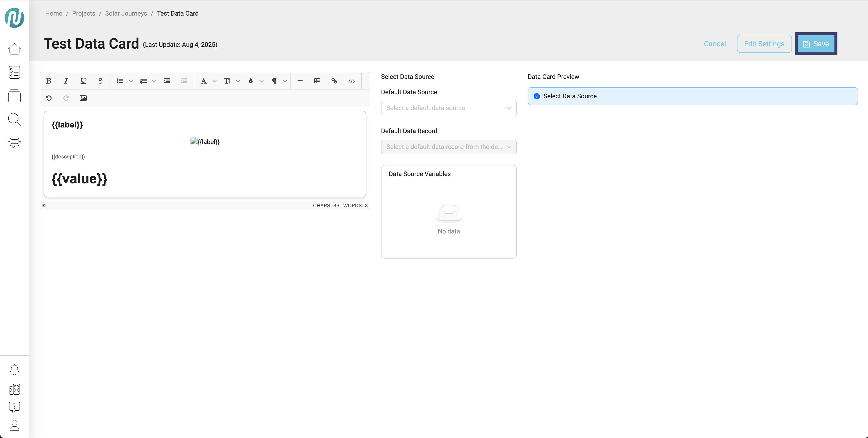Expand the font size dropdown
The image size is (868, 438).
point(238,81)
